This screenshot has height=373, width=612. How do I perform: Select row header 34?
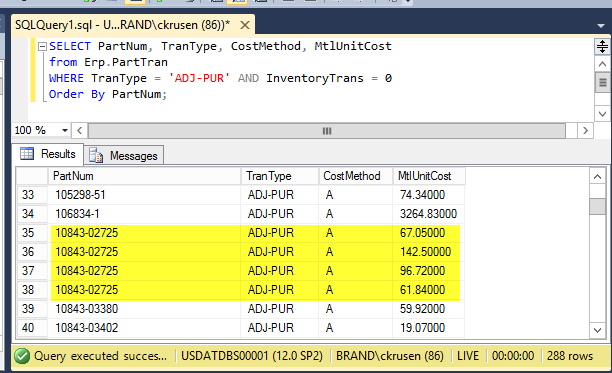[x=32, y=214]
